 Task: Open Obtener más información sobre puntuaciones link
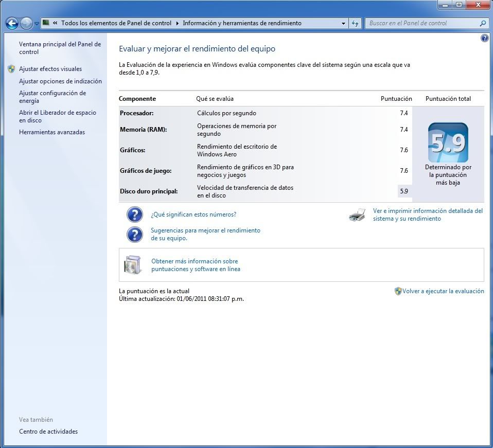point(196,265)
